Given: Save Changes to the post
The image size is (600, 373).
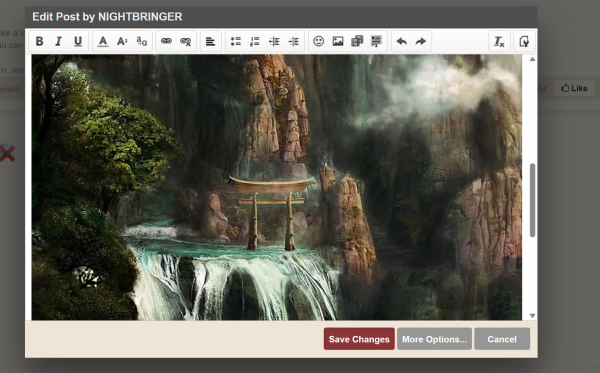Looking at the screenshot, I should (x=359, y=339).
